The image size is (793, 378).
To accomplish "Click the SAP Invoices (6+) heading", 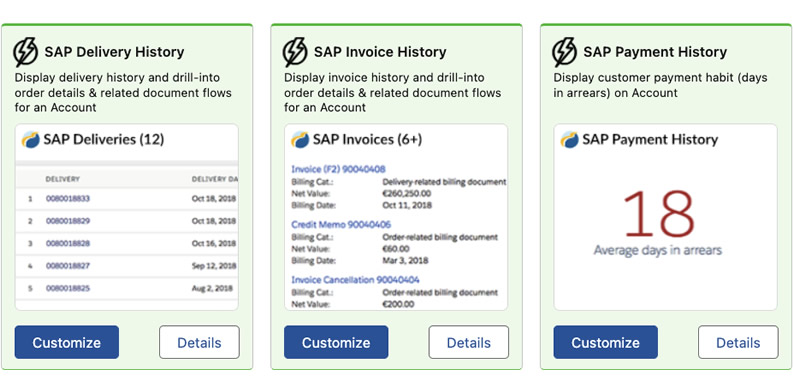I will pyautogui.click(x=368, y=140).
